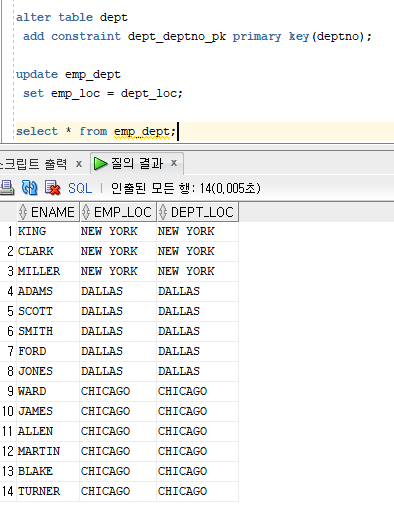Select the SCOTT cell
The height and width of the screenshot is (510, 394).
coord(48,311)
